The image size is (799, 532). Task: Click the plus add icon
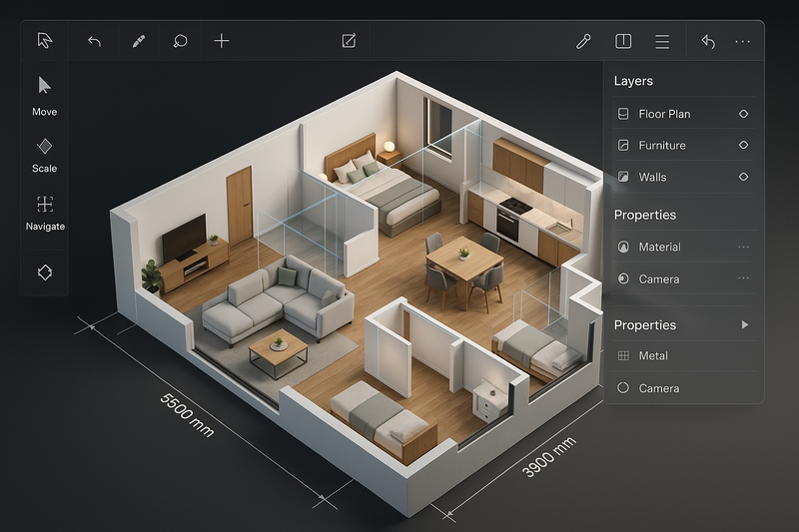click(x=222, y=41)
